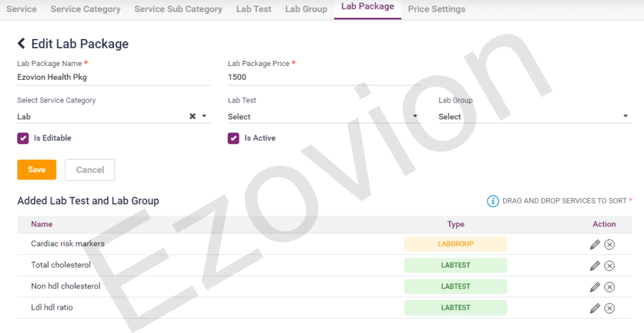Click the drag and drop info icon
The height and width of the screenshot is (333, 644).
pyautogui.click(x=493, y=201)
